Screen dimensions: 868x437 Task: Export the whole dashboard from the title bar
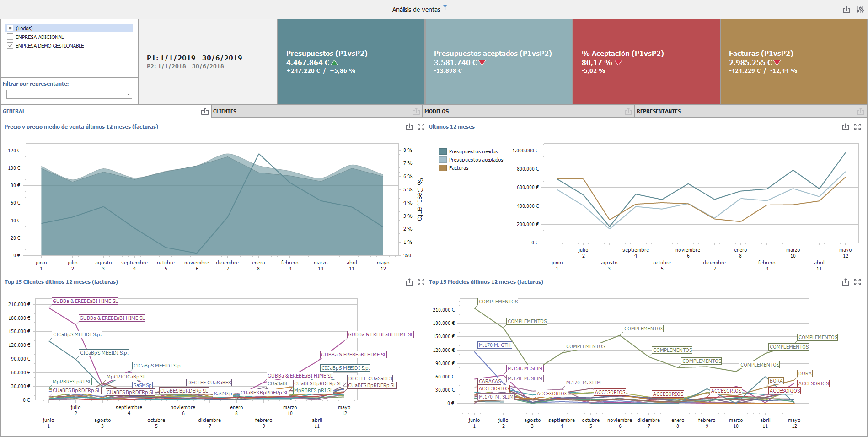coord(847,10)
